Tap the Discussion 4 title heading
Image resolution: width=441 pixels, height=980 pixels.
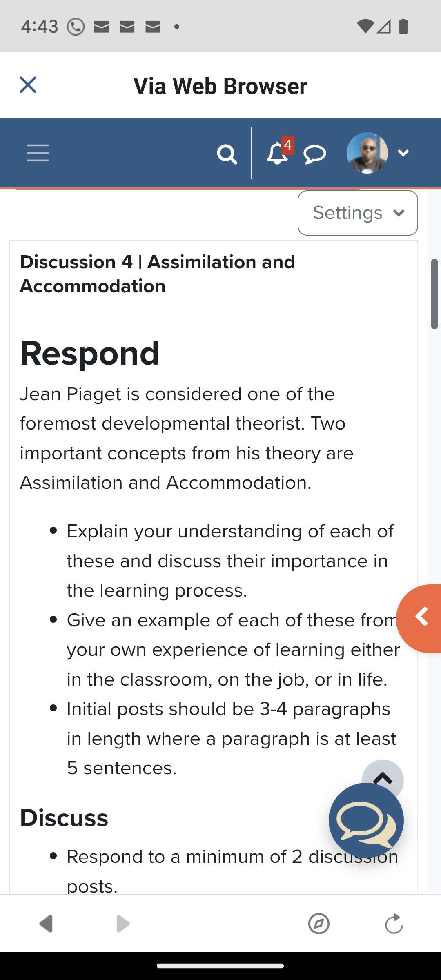click(157, 274)
